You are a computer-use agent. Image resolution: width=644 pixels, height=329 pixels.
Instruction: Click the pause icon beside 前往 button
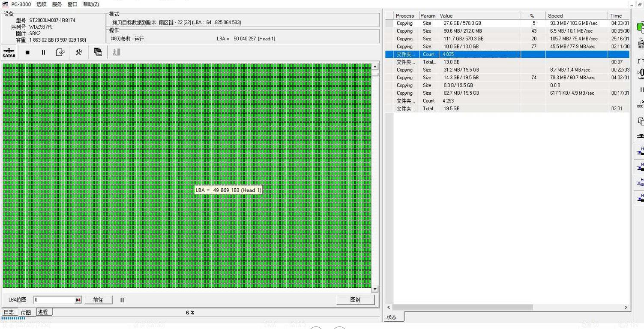tap(122, 300)
